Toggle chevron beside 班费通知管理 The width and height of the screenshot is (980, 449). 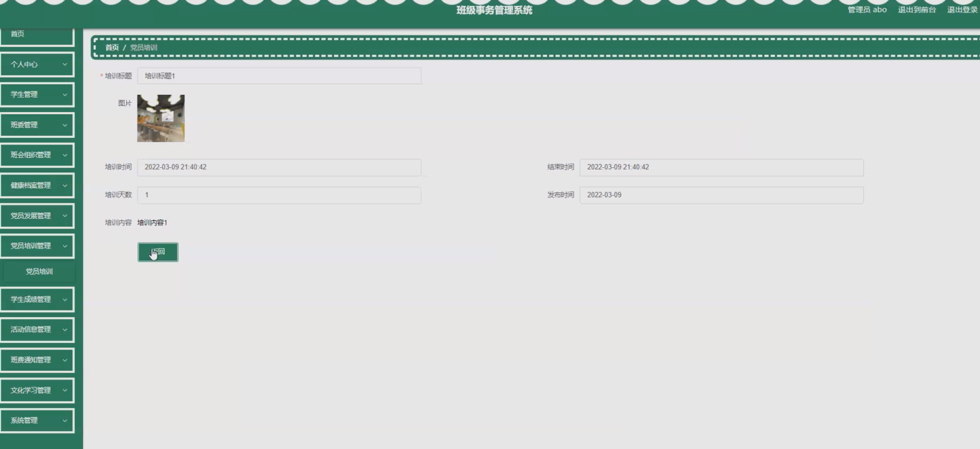[65, 360]
